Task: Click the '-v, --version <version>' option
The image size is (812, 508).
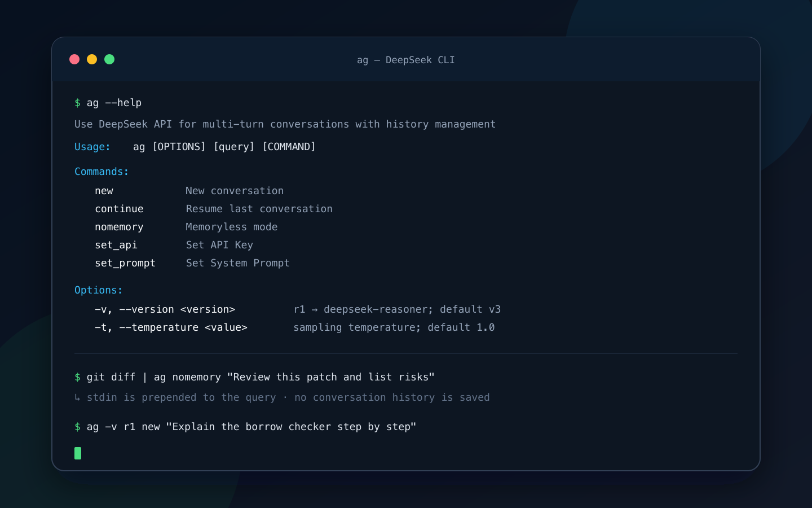Action: tap(165, 309)
